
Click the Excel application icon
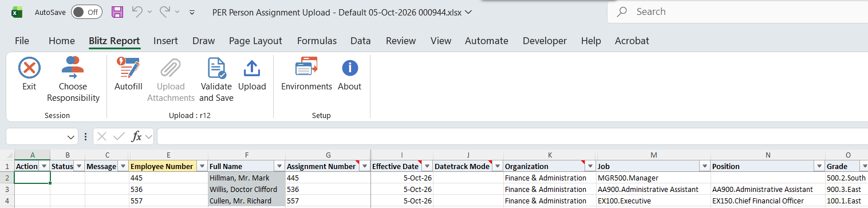[x=17, y=11]
